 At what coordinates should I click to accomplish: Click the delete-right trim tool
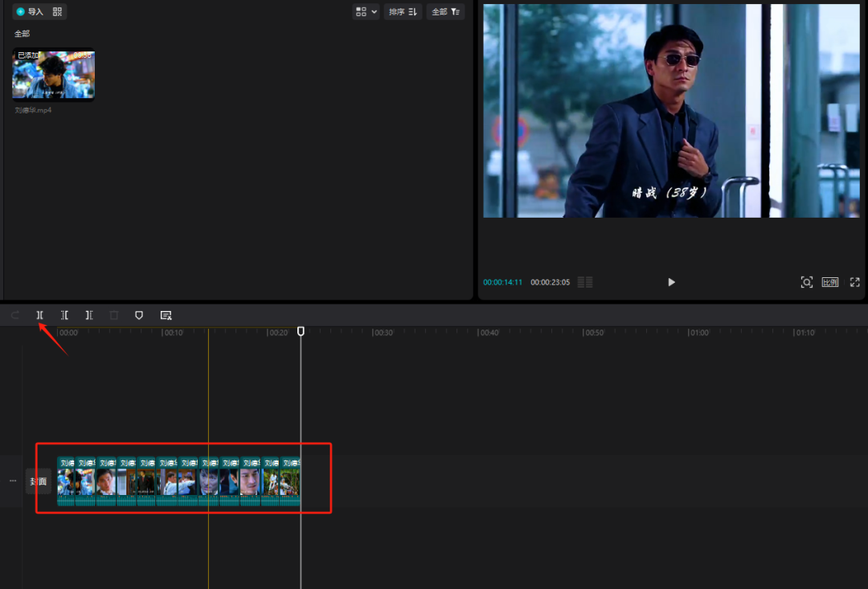89,315
